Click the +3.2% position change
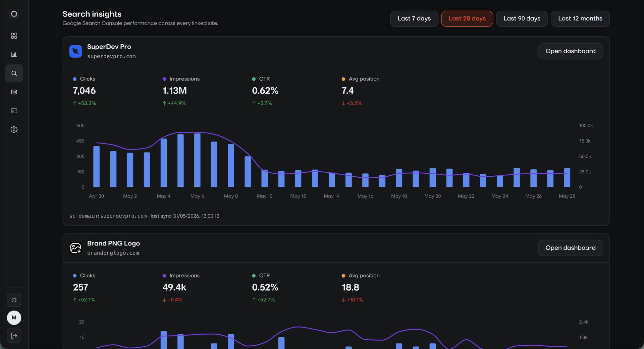Viewport: 644px width, 349px height. pyautogui.click(x=352, y=103)
